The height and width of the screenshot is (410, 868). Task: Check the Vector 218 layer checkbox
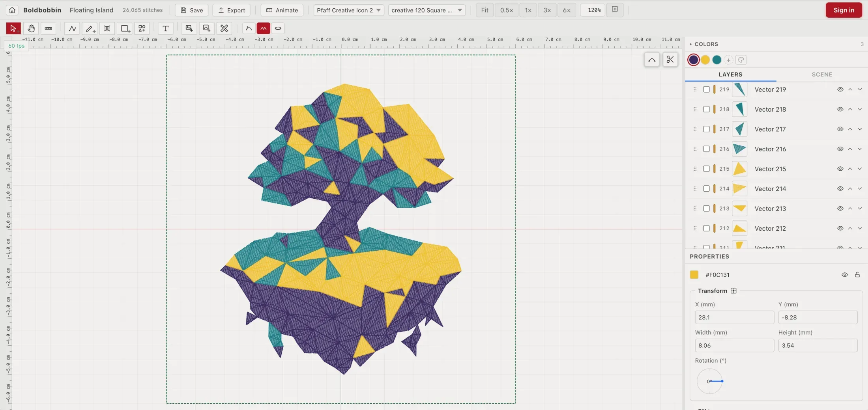(707, 109)
